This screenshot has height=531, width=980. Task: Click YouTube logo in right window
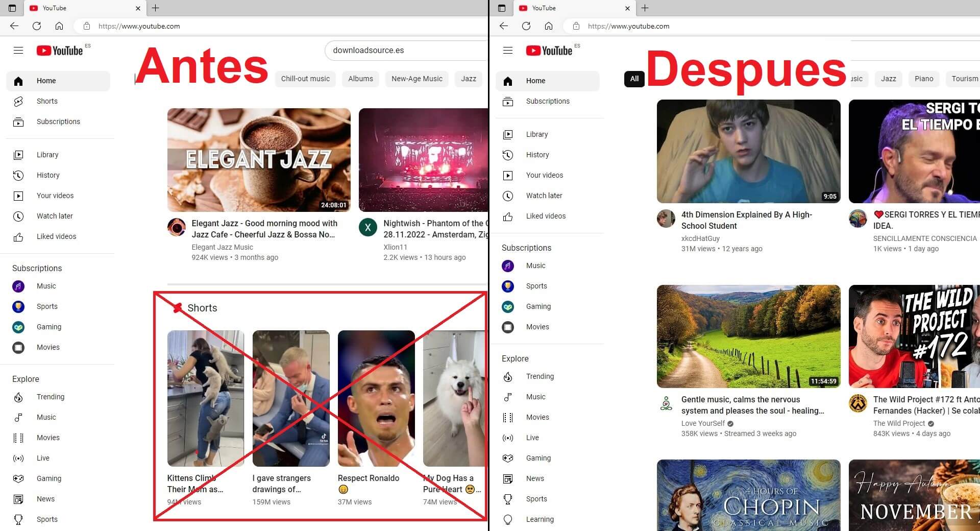[x=549, y=51]
